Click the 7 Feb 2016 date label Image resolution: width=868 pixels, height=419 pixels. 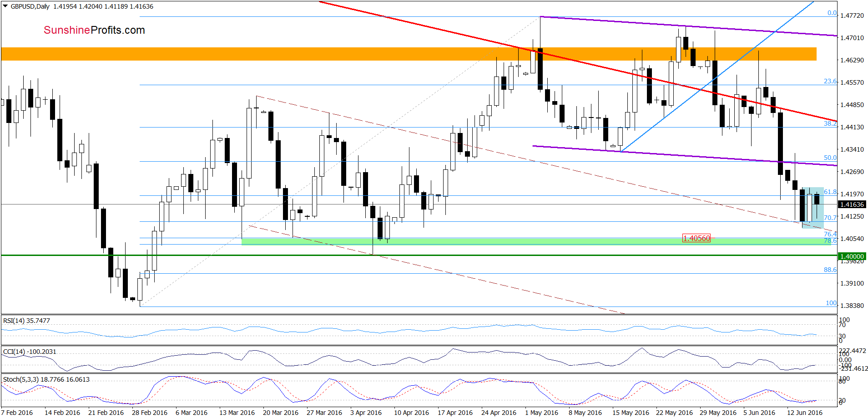(17, 413)
